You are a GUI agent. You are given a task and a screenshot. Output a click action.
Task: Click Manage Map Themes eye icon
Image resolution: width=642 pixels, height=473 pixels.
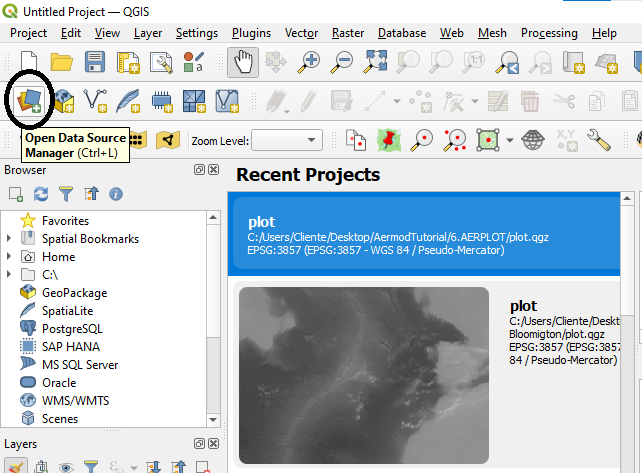click(x=66, y=467)
